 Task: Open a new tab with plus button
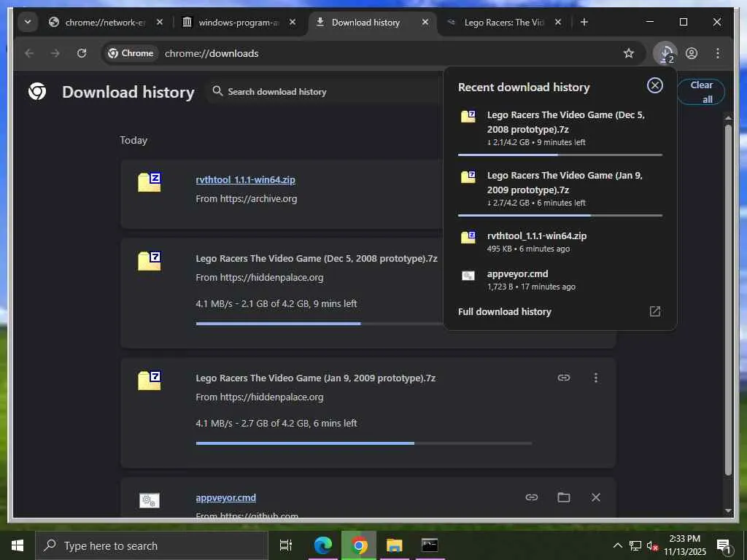(x=584, y=22)
